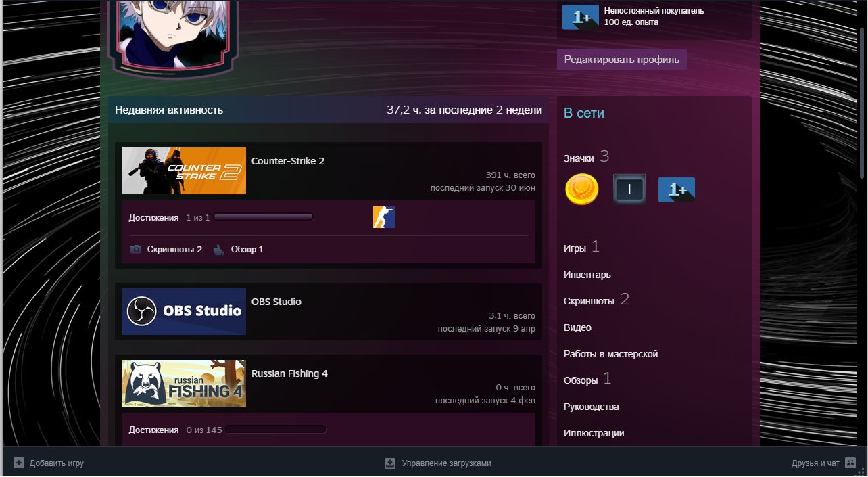868x477 pixels.
Task: Open the Непостоянный покупатель badge icon at top
Action: [x=580, y=17]
